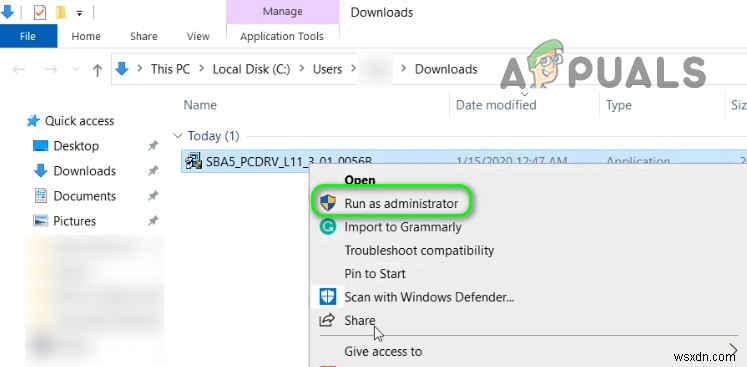
Task: Click the Desktop folder icon in sidebar
Action: point(40,145)
